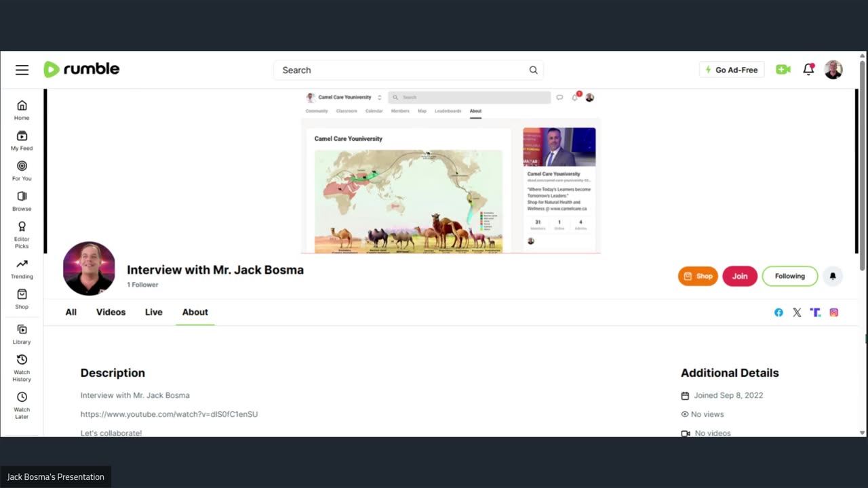The width and height of the screenshot is (868, 488).
Task: Click the 1 Follower text
Action: click(142, 285)
